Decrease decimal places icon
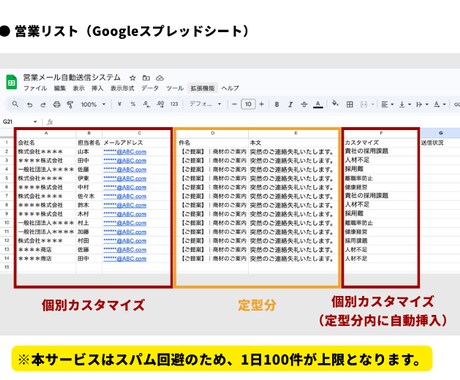 [146, 104]
